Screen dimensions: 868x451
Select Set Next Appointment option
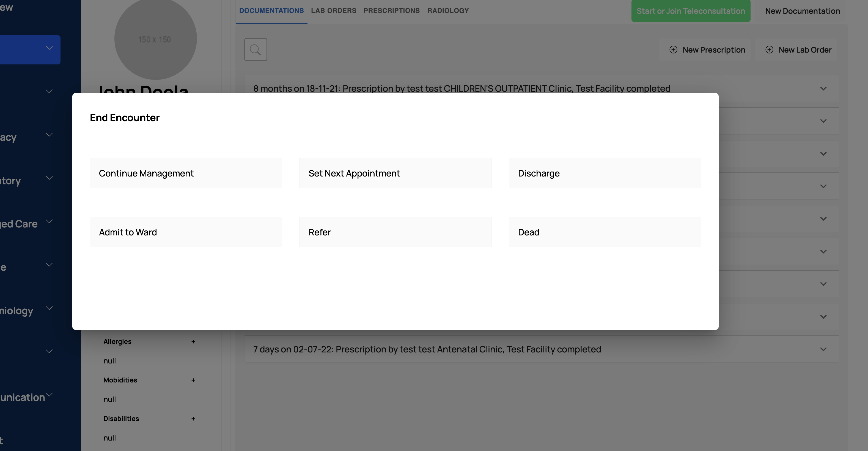pos(395,173)
